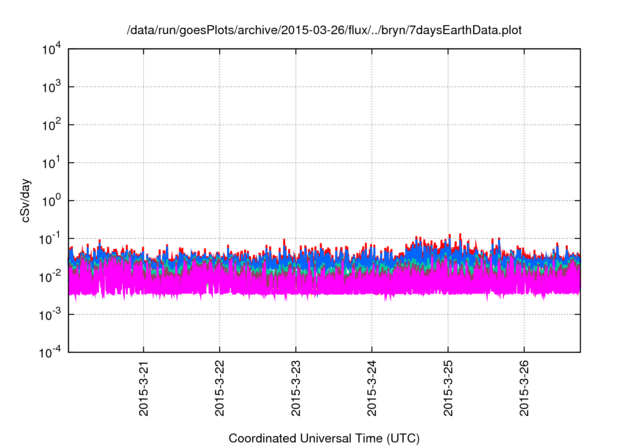The width and height of the screenshot is (640, 448).
Task: Click the 10^4 y-axis tick label
Action: (x=51, y=49)
